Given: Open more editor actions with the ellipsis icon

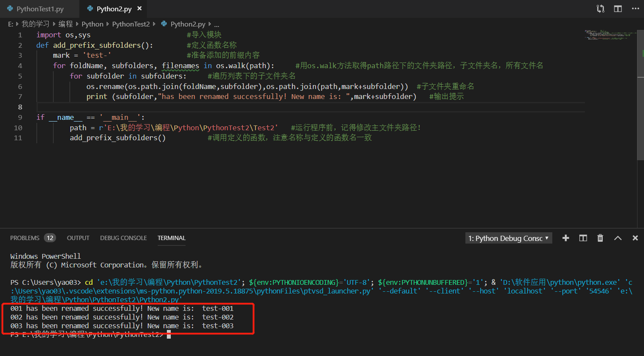Looking at the screenshot, I should click(x=635, y=8).
